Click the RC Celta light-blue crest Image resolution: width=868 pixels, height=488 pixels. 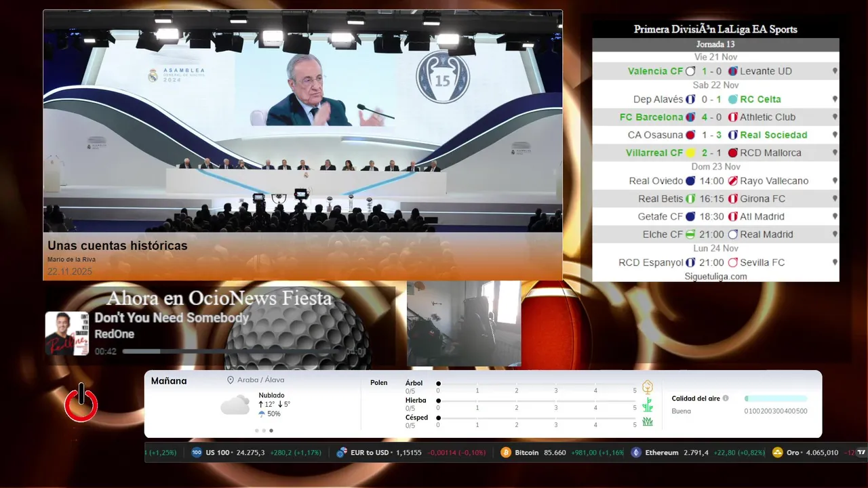click(732, 99)
